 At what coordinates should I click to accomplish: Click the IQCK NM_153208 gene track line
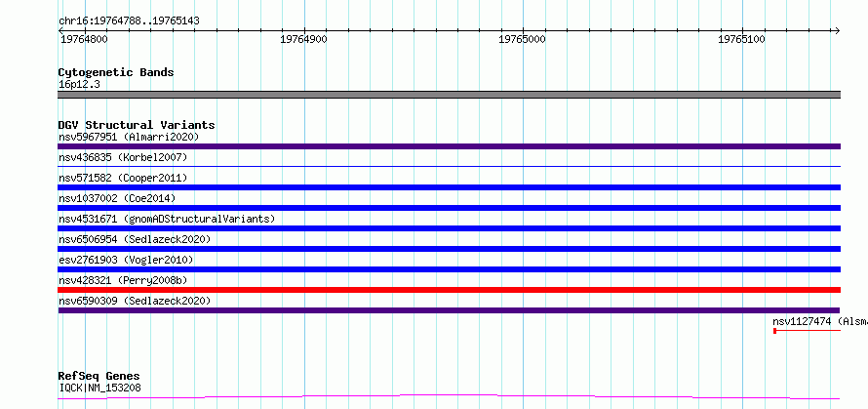449,397
